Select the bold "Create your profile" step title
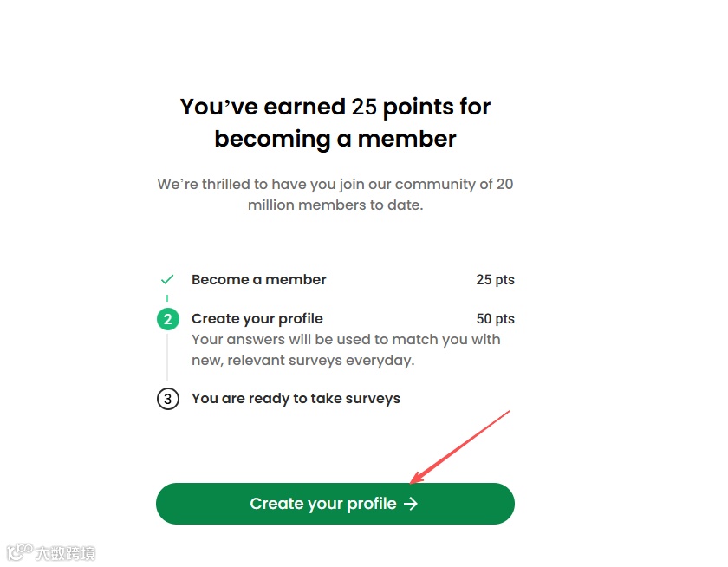This screenshot has width=728, height=567. tap(257, 319)
